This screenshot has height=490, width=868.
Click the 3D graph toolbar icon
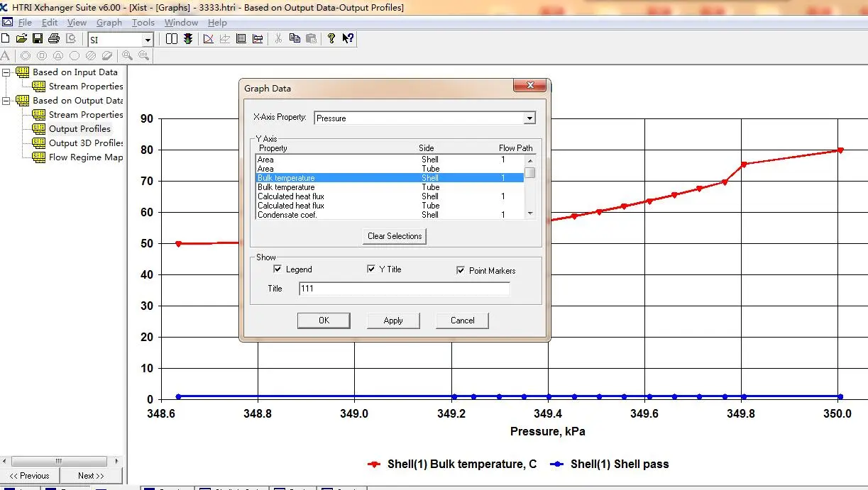225,38
